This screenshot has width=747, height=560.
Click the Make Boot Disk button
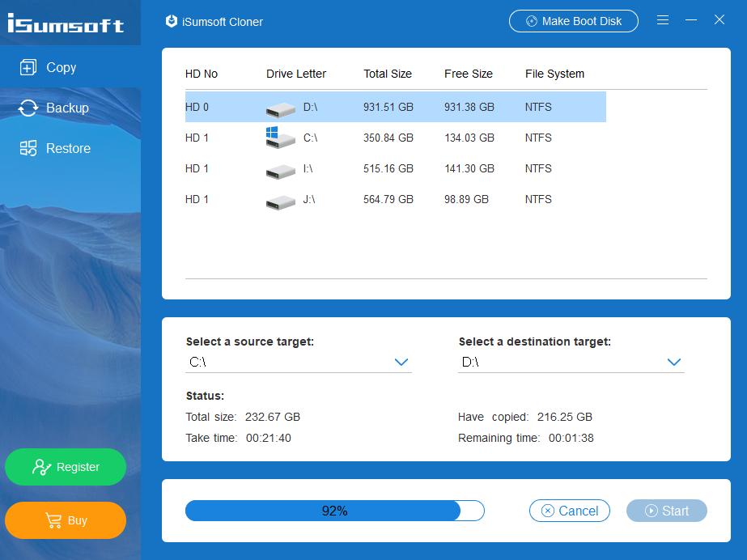574,21
